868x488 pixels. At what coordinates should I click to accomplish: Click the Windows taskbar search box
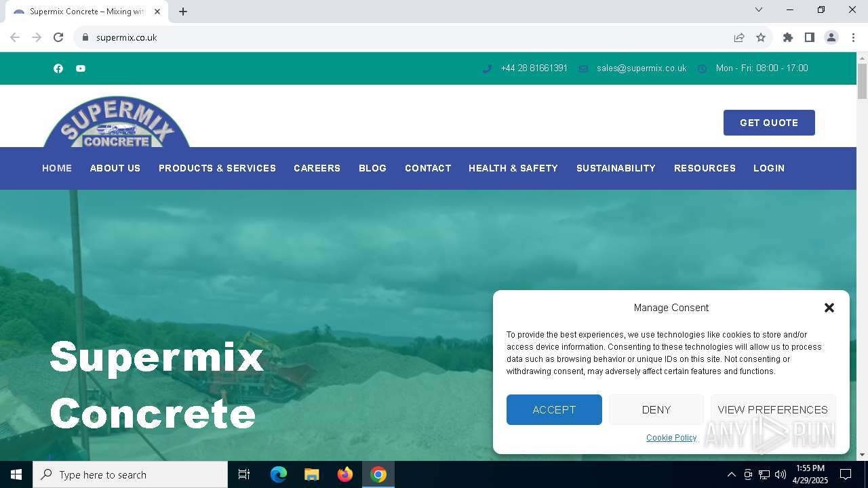[130, 474]
